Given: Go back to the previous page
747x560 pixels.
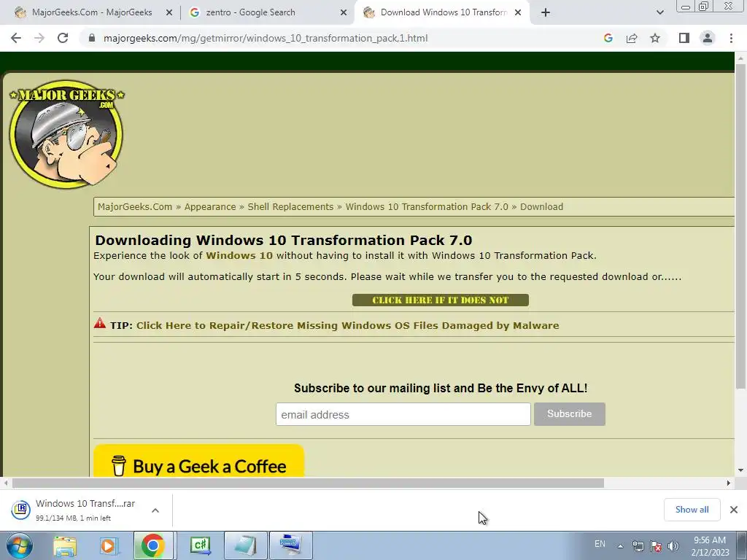Looking at the screenshot, I should pos(16,38).
